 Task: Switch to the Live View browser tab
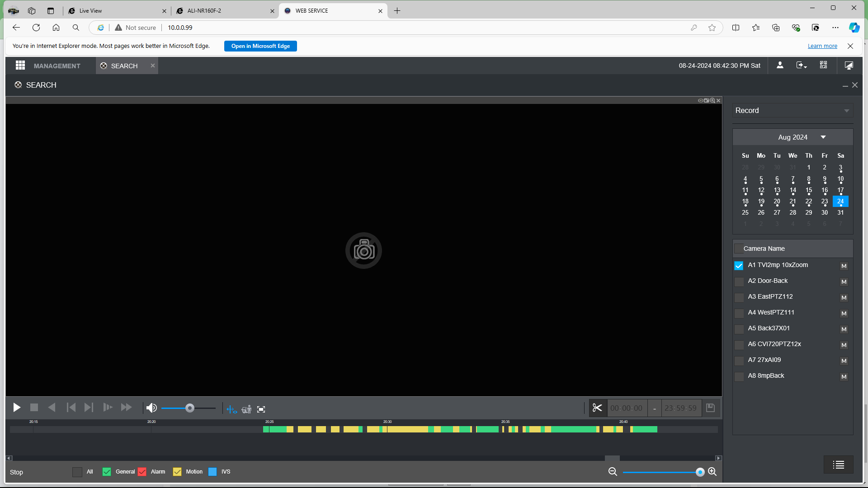(x=117, y=11)
